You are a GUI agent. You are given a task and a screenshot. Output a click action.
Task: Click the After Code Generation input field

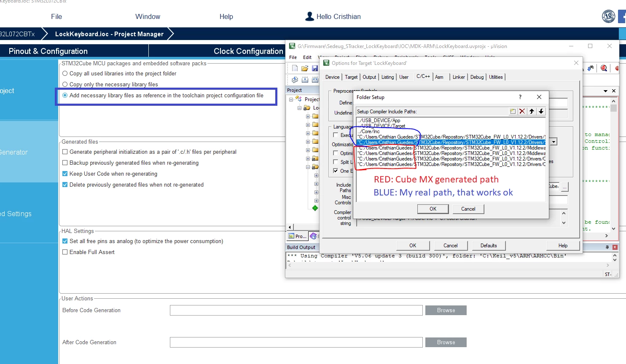tap(296, 343)
